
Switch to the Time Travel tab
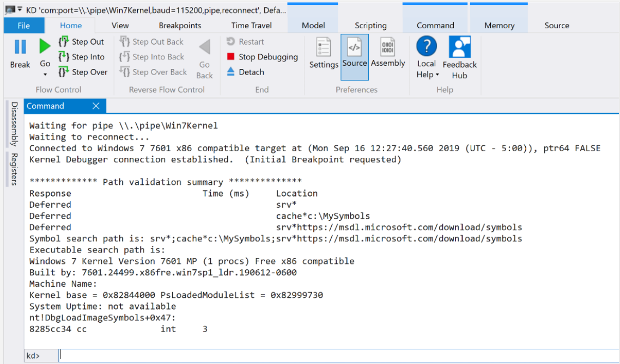point(251,26)
